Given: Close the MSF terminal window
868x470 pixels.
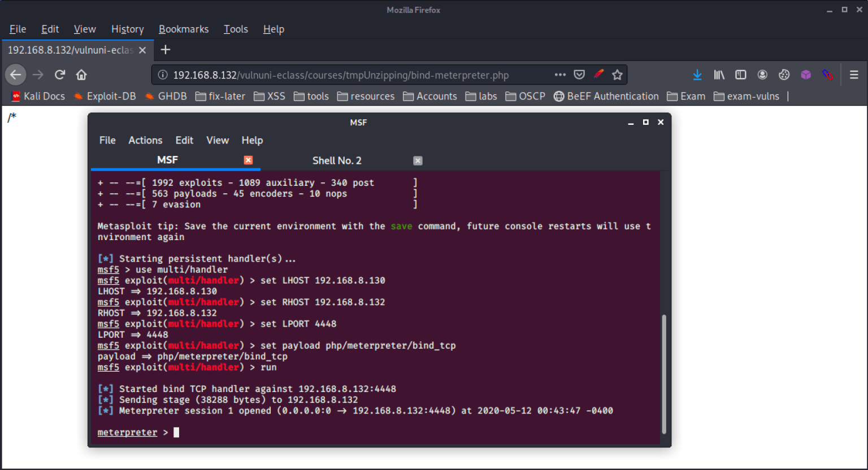Looking at the screenshot, I should [660, 122].
